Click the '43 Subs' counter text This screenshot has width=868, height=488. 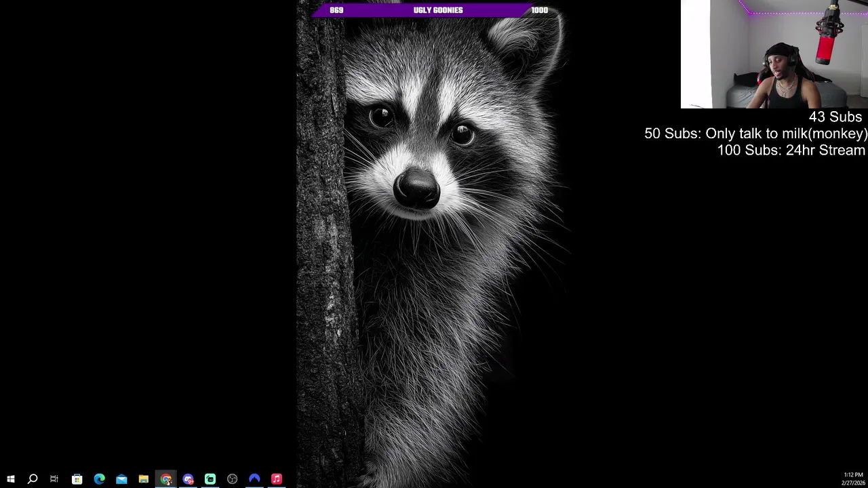point(835,117)
